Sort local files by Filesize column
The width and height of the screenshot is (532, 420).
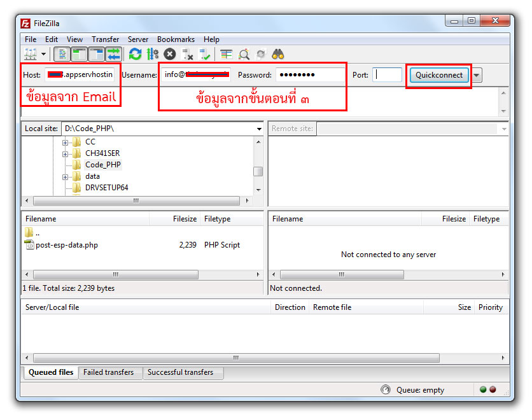pos(175,219)
